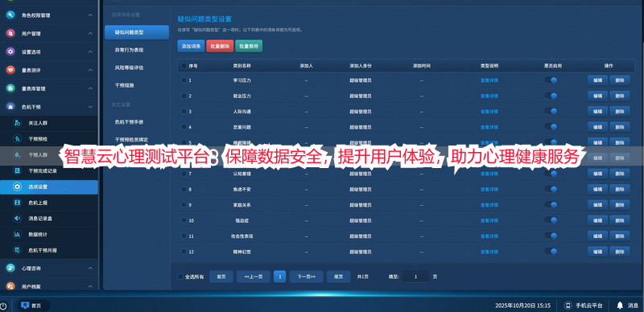Click the 设置选项 gear icon in sidebar
The width and height of the screenshot is (644, 312).
click(x=10, y=51)
